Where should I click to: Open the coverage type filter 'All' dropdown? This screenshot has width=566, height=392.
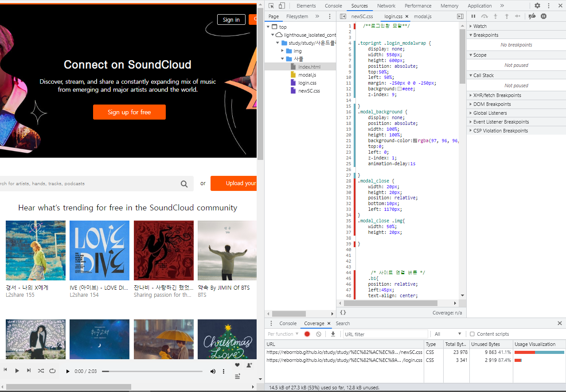(x=448, y=334)
